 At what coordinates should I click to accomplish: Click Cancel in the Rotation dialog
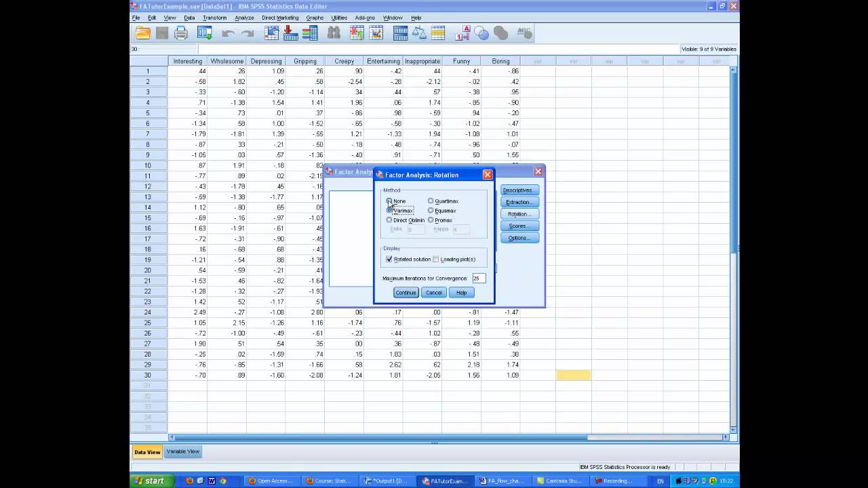point(433,292)
